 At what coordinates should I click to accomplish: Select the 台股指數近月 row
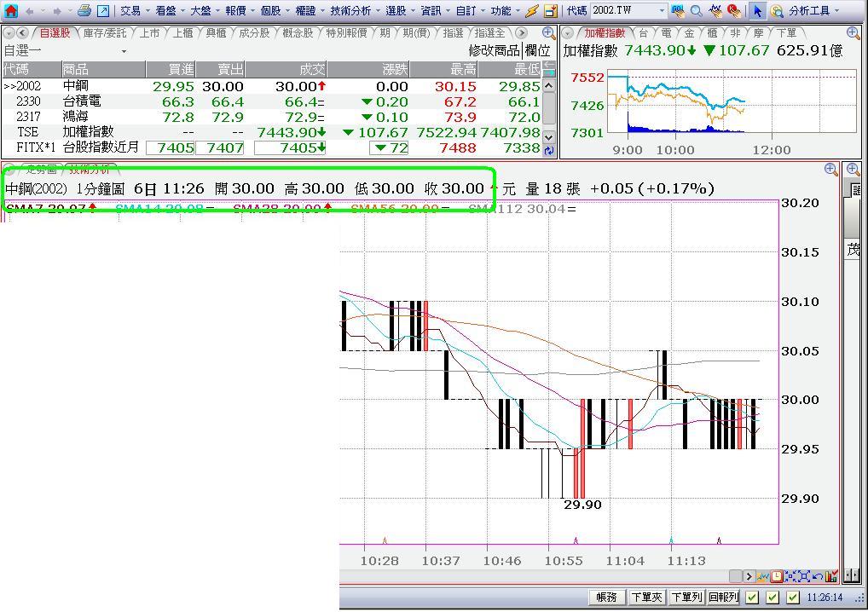pyautogui.click(x=272, y=147)
